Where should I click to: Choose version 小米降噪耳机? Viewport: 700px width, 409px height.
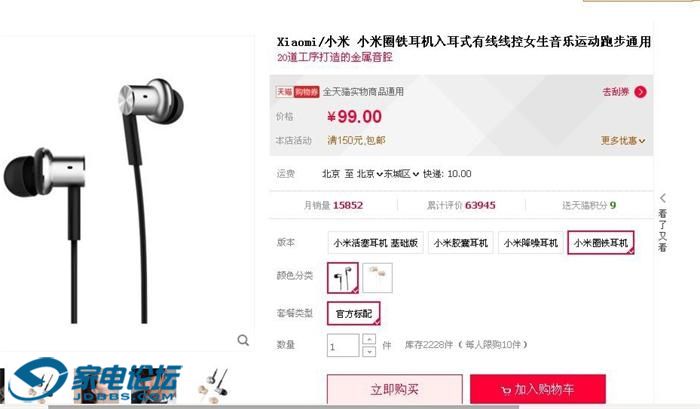click(531, 243)
